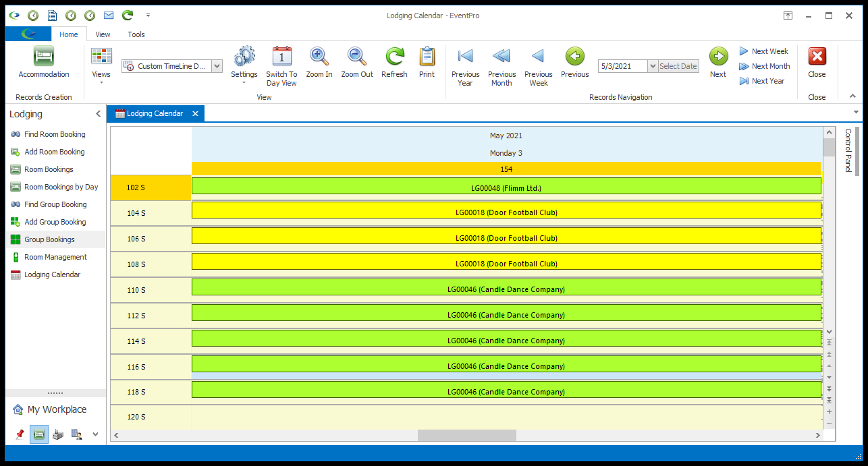The width and height of the screenshot is (868, 466).
Task: Open quick access toolbar customize arrow
Action: (148, 15)
